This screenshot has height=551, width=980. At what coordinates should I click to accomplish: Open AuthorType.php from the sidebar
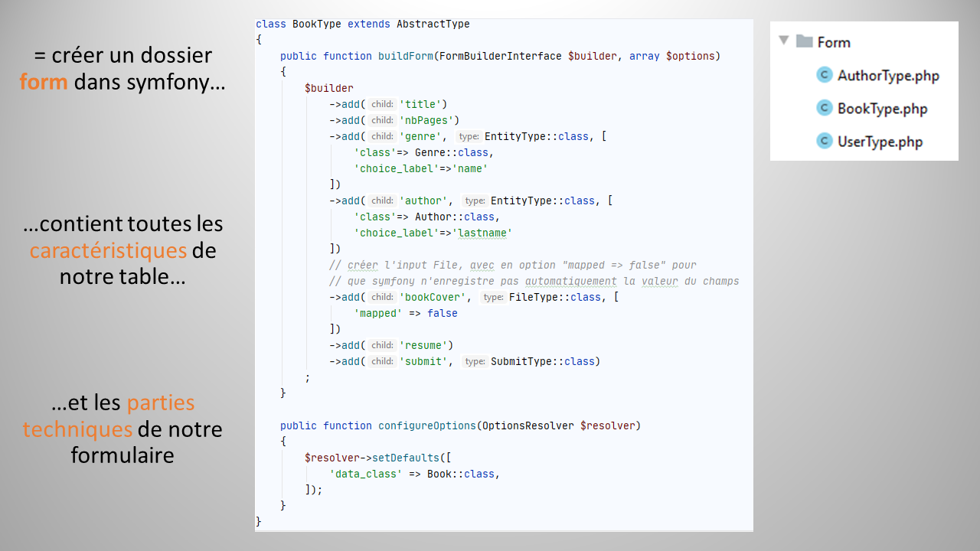coord(888,75)
